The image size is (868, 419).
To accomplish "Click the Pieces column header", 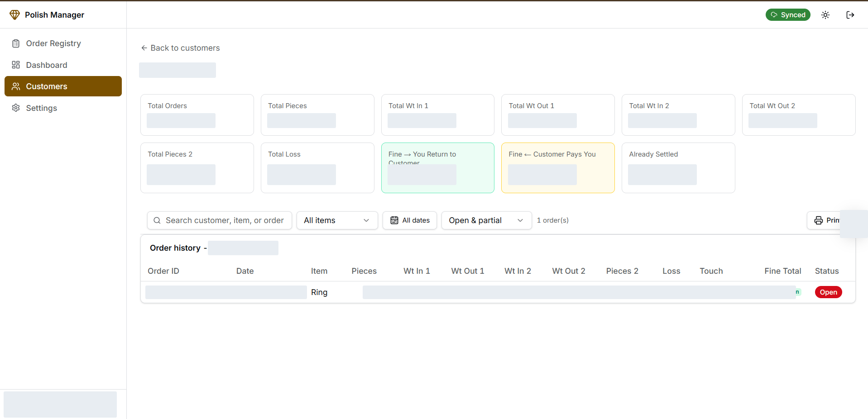I will coord(364,271).
